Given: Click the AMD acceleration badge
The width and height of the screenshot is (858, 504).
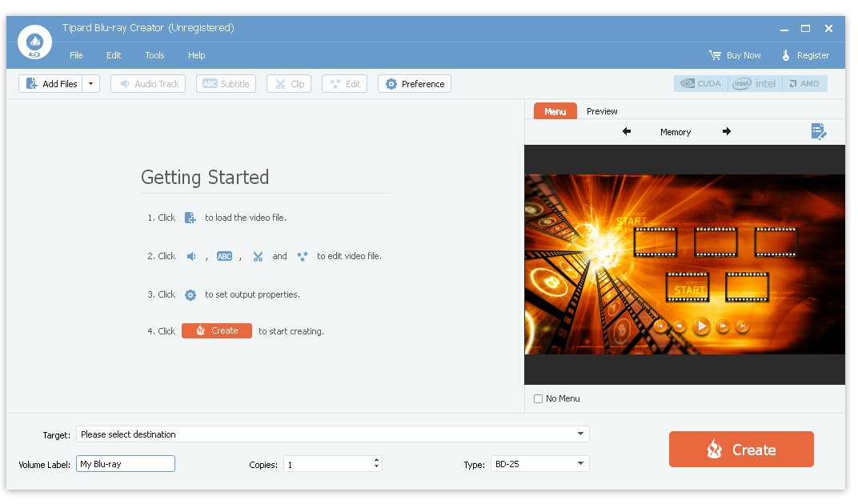Looking at the screenshot, I should [x=805, y=83].
